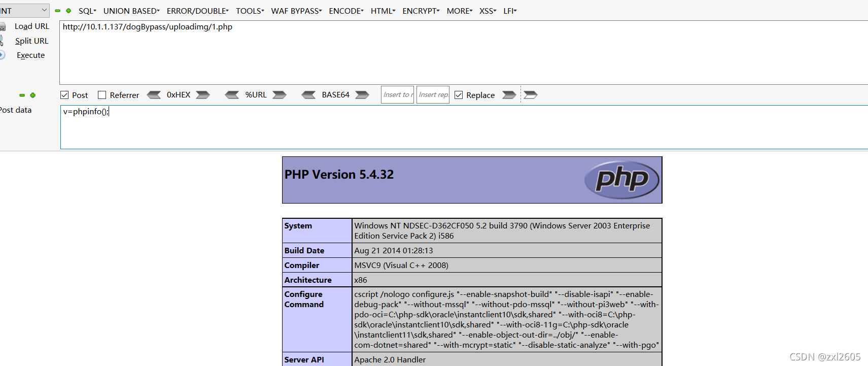Viewport: 868px width, 366px height.
Task: Open the LFI menu
Action: [x=510, y=11]
